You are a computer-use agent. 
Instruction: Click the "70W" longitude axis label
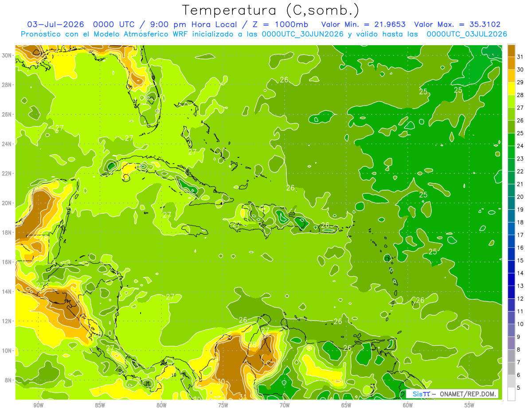coord(285,406)
